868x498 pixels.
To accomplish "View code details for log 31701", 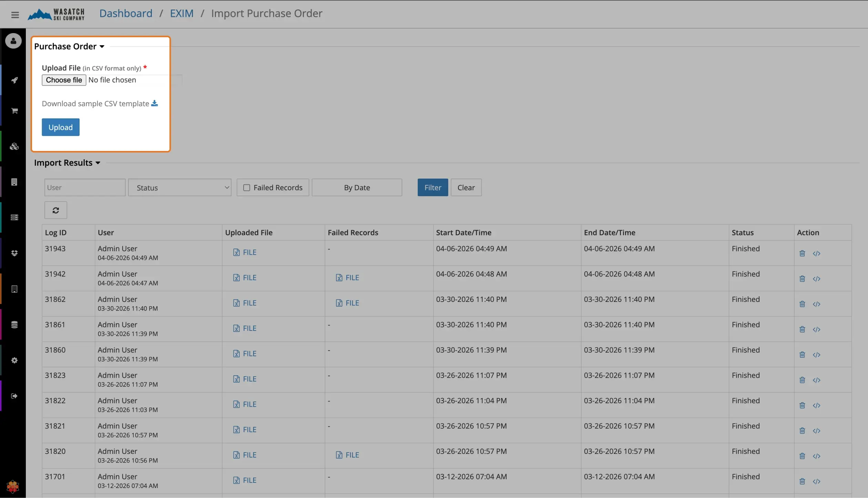I will pos(816,481).
